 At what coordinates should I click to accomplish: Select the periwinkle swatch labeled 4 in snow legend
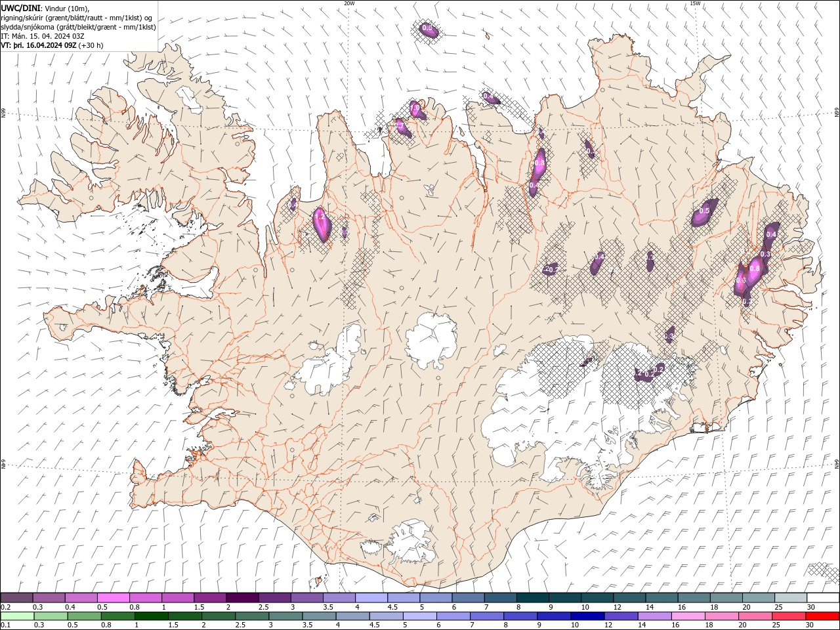click(371, 598)
